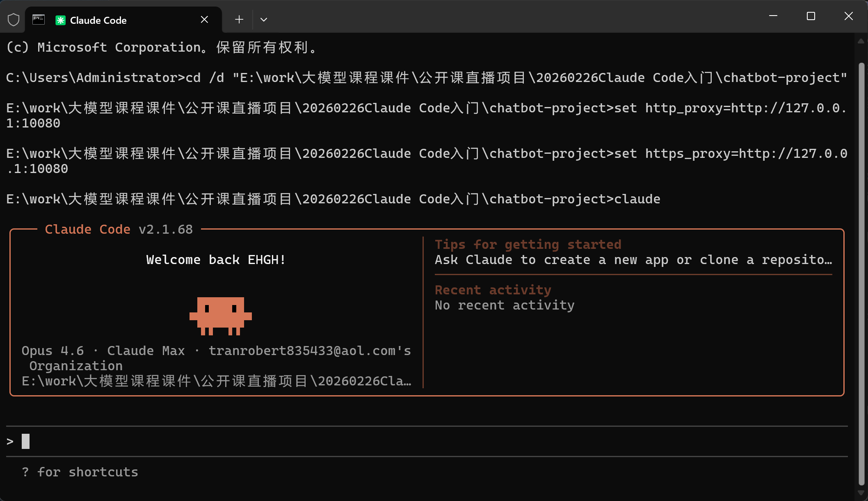868x501 pixels.
Task: Click the '? for shortcuts' hint
Action: point(80,472)
